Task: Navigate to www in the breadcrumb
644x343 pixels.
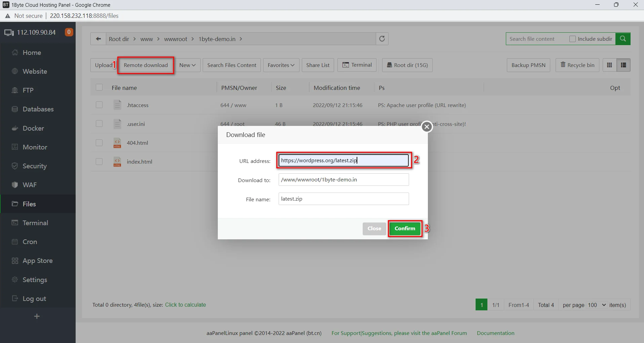Action: pyautogui.click(x=147, y=39)
